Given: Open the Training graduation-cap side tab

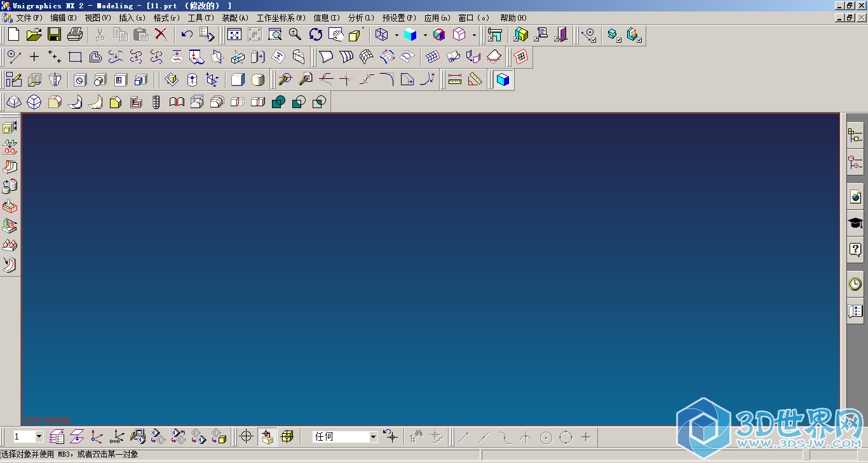Looking at the screenshot, I should click(x=855, y=223).
